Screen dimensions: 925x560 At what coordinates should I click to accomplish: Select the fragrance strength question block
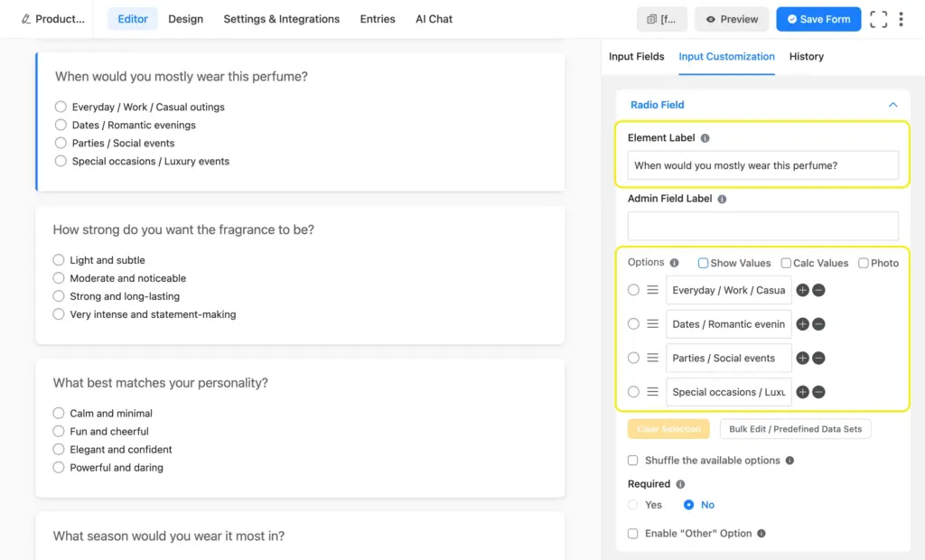pyautogui.click(x=300, y=275)
